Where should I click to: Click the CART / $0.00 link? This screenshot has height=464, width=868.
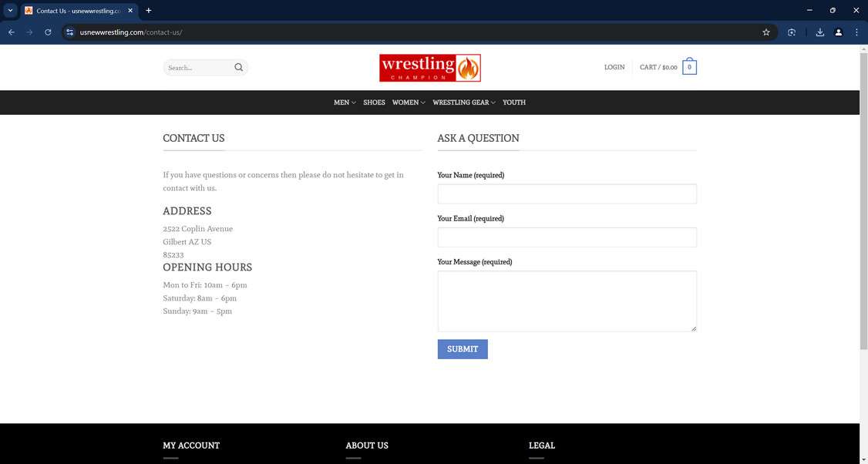point(658,67)
